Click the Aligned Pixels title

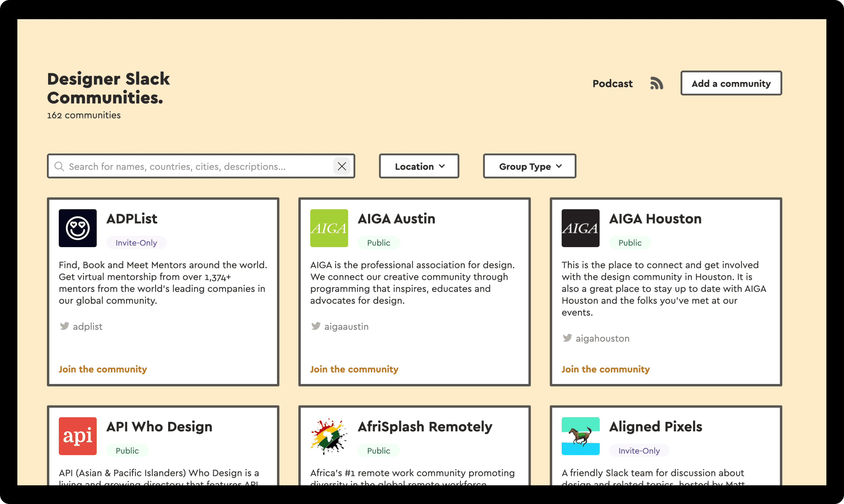[656, 427]
